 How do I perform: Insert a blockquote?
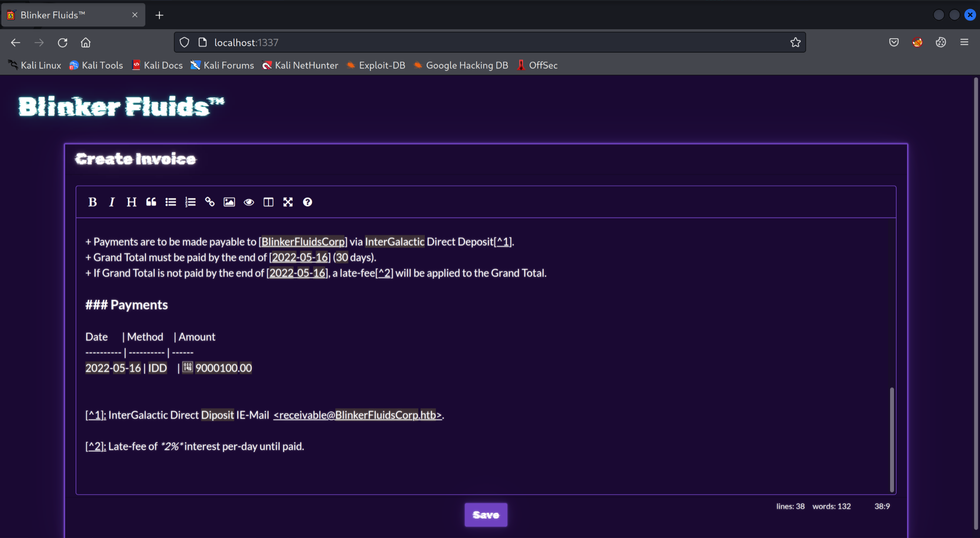[151, 201]
